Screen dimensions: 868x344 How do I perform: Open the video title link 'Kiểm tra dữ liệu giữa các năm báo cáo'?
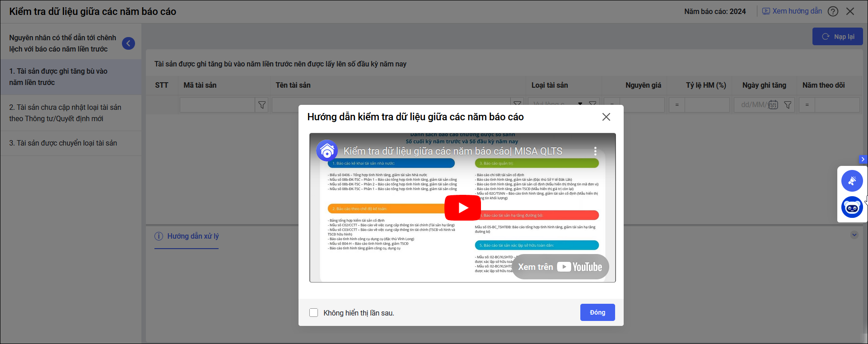click(453, 151)
